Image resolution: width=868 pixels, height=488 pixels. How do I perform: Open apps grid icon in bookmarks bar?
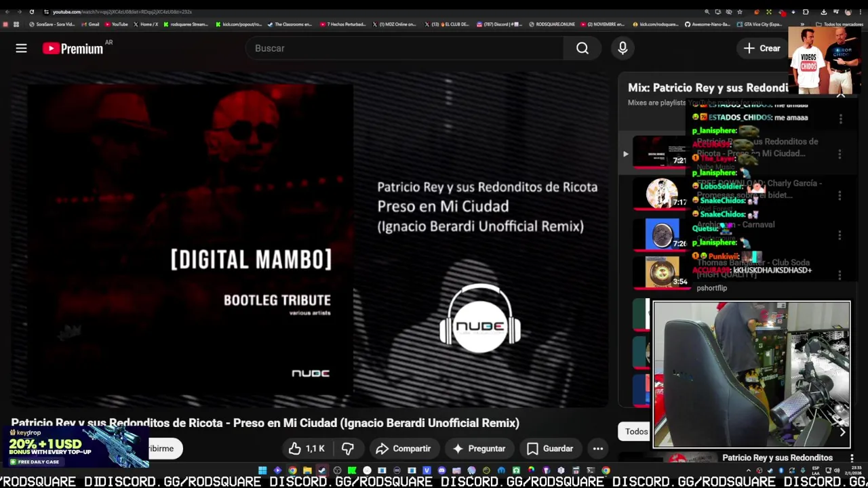pyautogui.click(x=16, y=24)
